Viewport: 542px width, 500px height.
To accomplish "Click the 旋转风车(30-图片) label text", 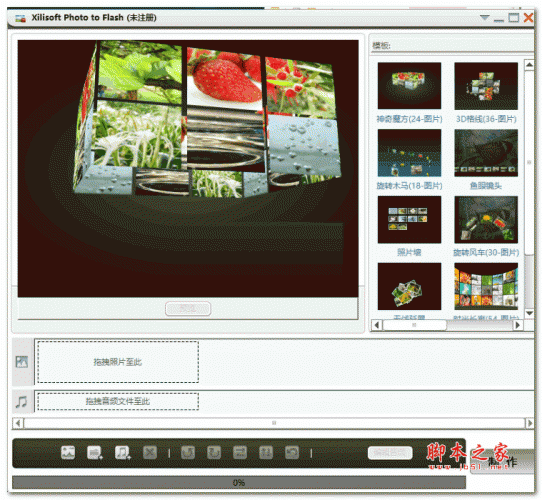I will [x=486, y=253].
